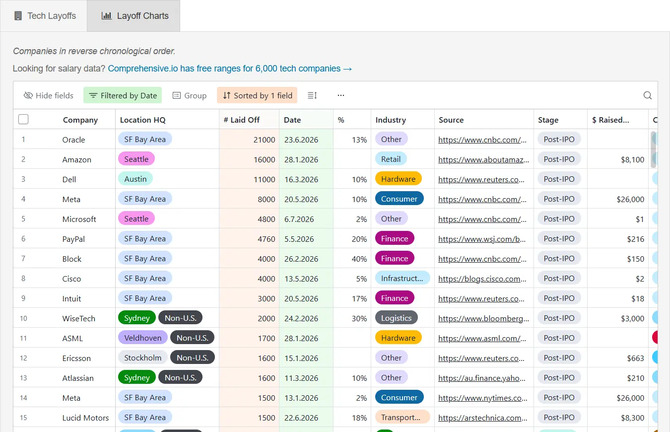
Task: Click the Amazon company cell
Action: pos(77,159)
